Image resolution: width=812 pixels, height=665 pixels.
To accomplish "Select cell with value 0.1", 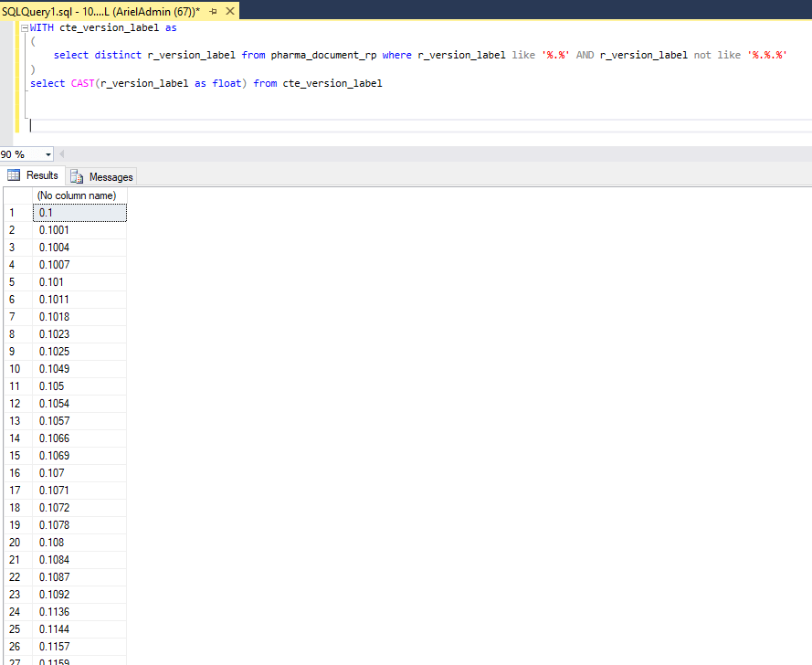I will [79, 213].
